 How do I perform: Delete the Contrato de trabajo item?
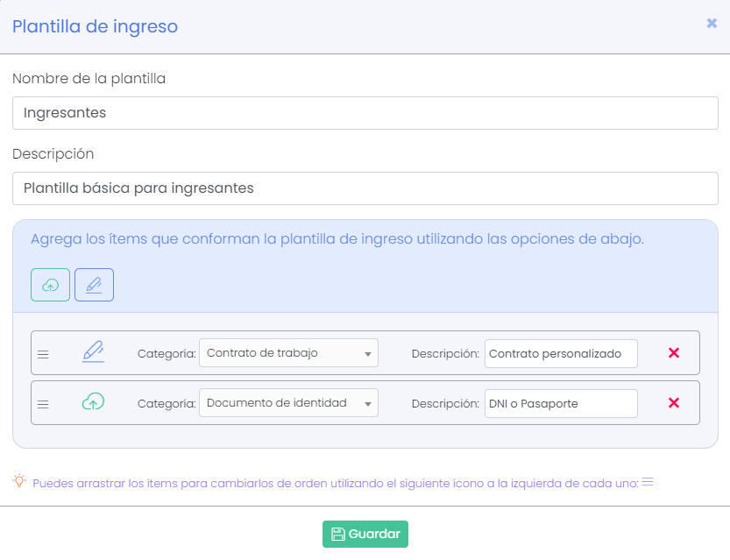(674, 352)
